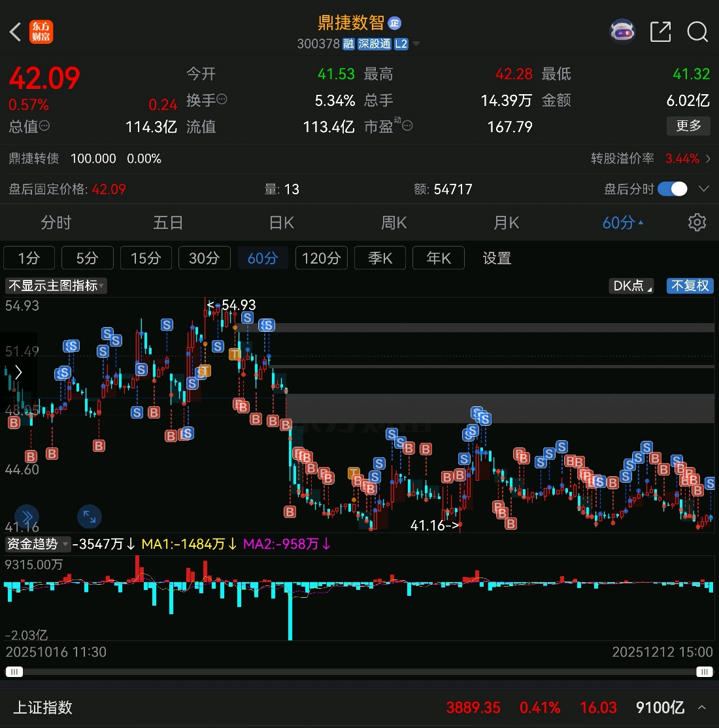This screenshot has height=728, width=719.
Task: Expand the dropdown arrow next to L2
Action: click(416, 44)
